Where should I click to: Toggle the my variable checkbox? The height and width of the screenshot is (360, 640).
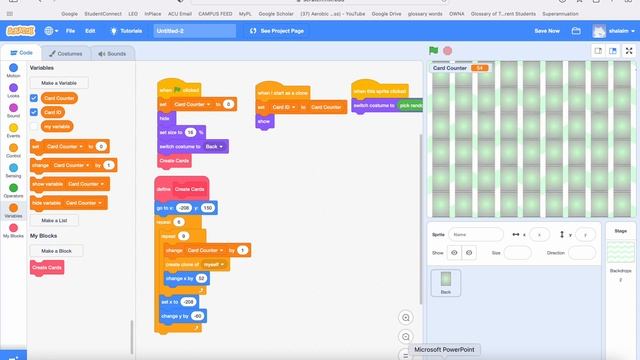coord(34,126)
